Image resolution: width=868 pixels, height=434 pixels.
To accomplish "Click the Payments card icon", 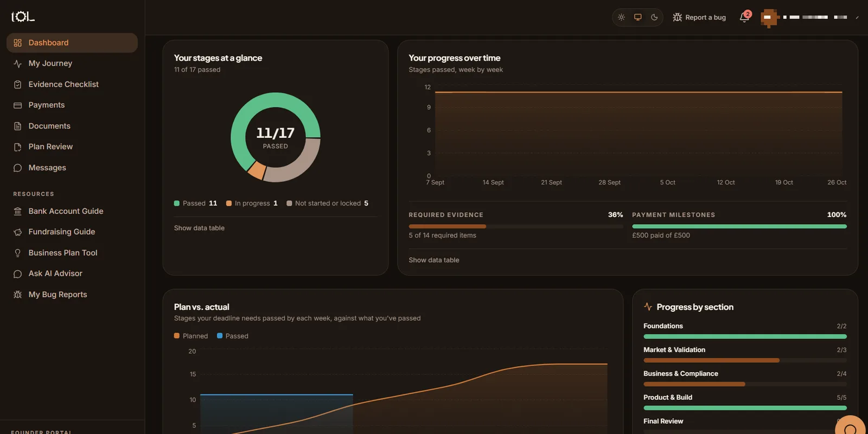I will [17, 105].
